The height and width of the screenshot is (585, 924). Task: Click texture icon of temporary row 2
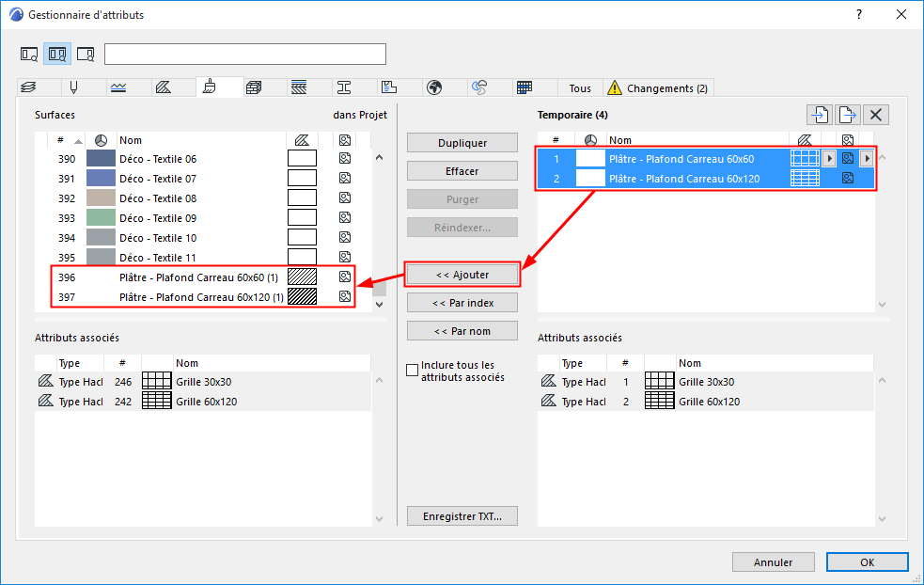pos(848,178)
